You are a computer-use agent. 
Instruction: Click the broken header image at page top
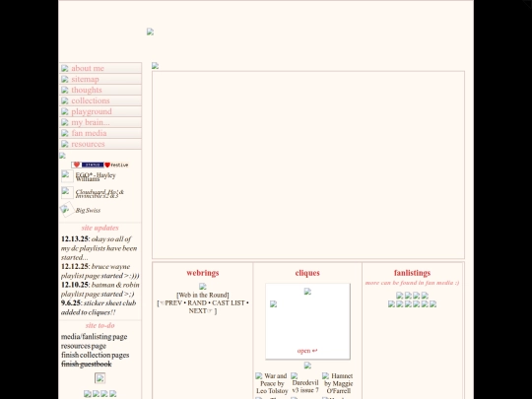pyautogui.click(x=150, y=32)
